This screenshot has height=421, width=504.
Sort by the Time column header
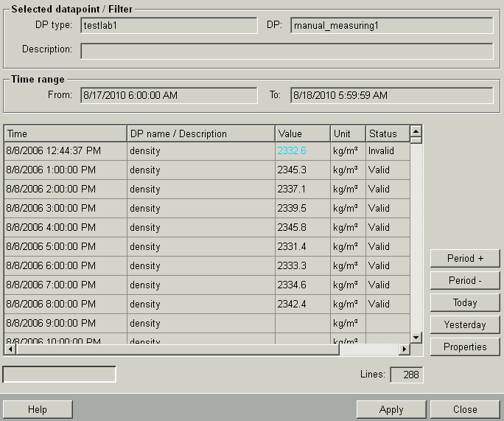pos(66,134)
